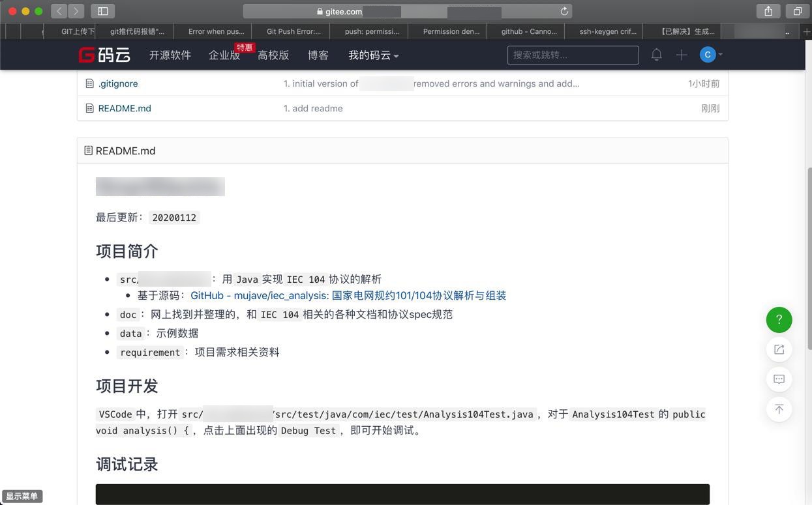Open the floating feedback chat icon
Image resolution: width=812 pixels, height=505 pixels.
779,379
